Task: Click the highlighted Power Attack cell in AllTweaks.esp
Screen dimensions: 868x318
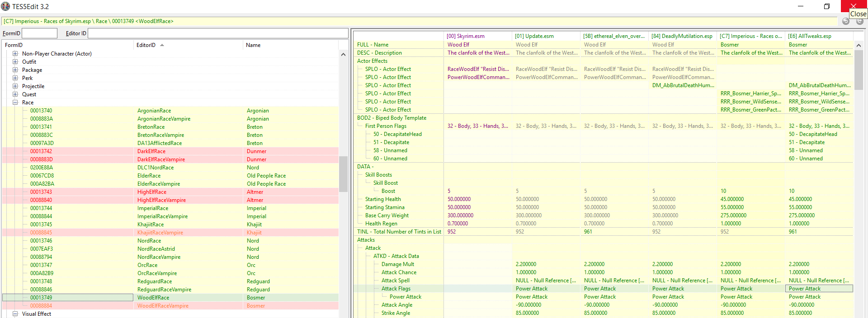Action: point(819,289)
